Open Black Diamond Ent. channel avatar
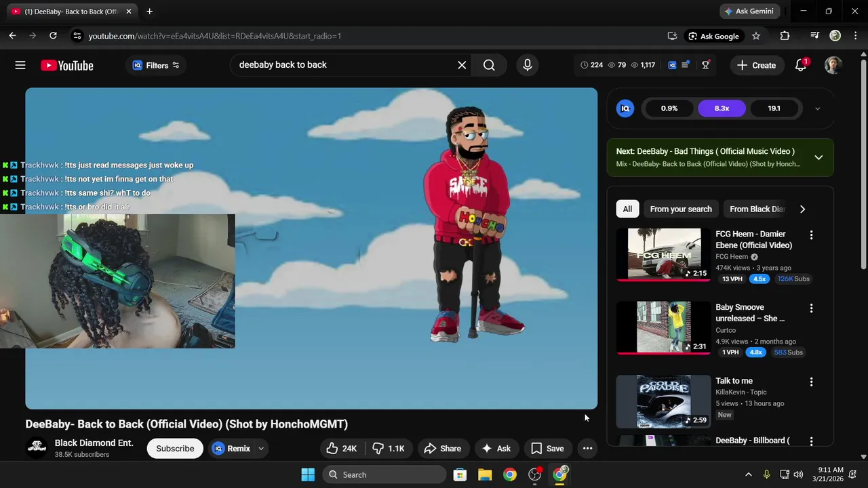 [x=37, y=448]
